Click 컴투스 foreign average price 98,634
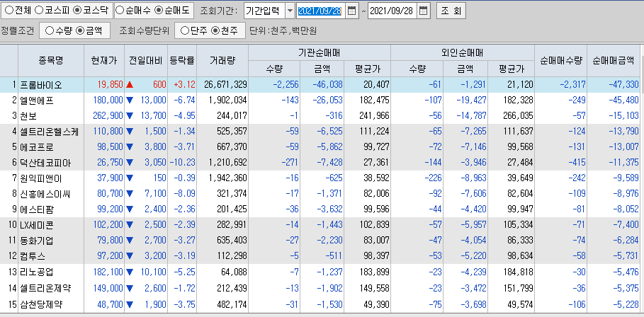 (519, 256)
